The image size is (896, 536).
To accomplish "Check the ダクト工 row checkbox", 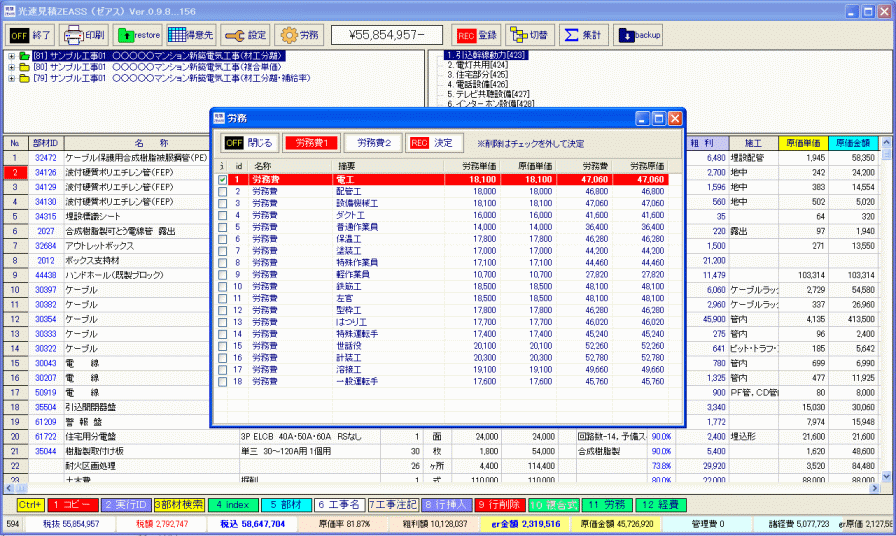I will (x=222, y=215).
